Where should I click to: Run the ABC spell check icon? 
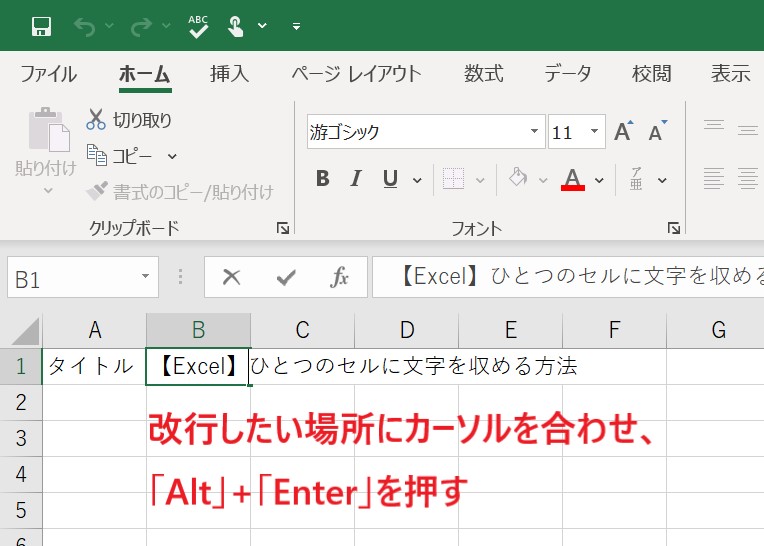[198, 26]
